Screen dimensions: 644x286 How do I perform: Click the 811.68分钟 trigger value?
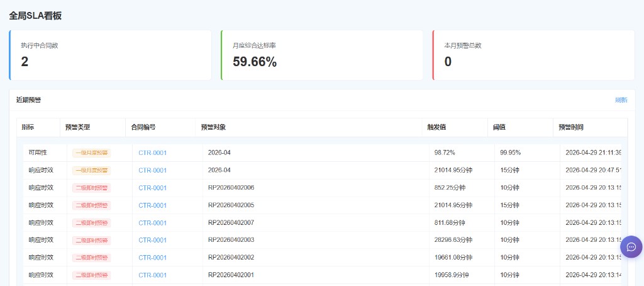click(x=450, y=222)
